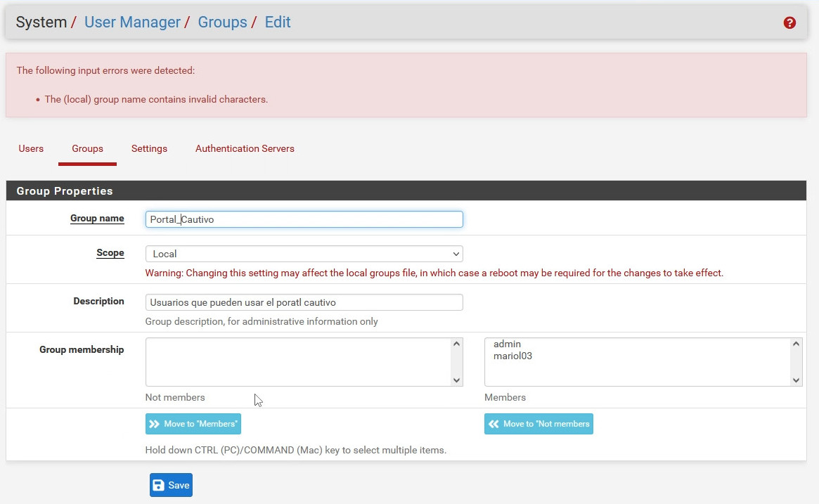Image resolution: width=819 pixels, height=504 pixels.
Task: Select the Groups tab
Action: point(87,149)
